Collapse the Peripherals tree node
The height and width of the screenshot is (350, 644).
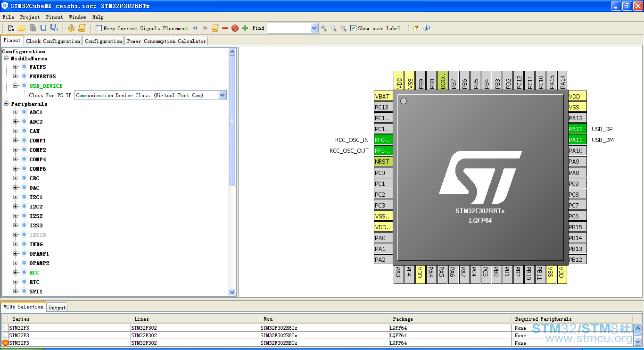pos(7,104)
